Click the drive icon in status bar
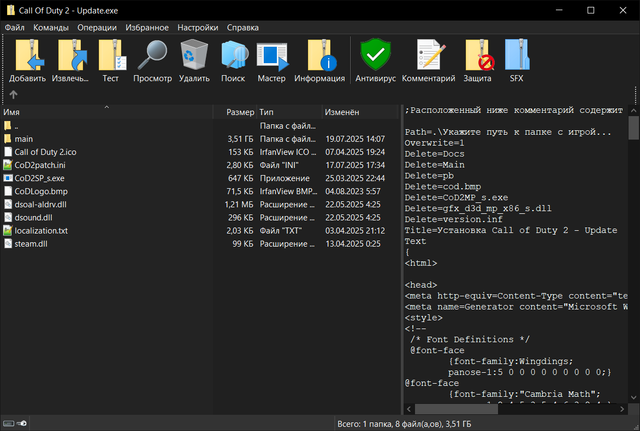This screenshot has height=431, width=640. coord(8,423)
